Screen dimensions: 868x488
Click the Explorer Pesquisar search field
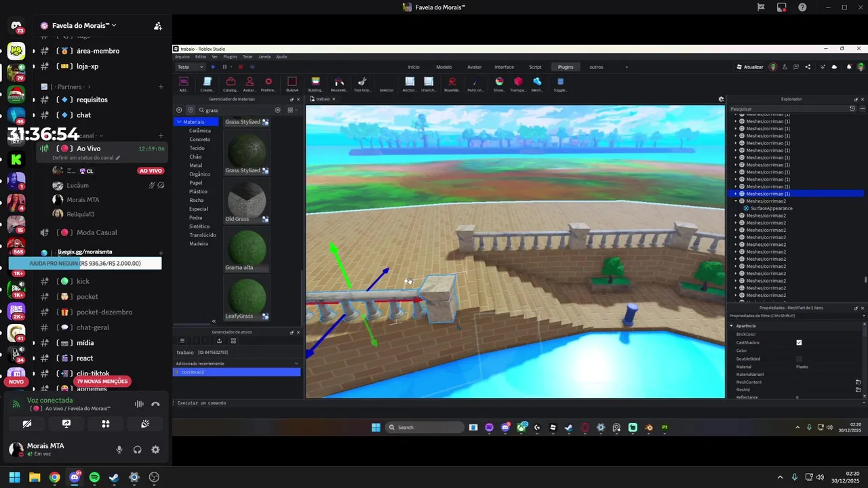click(x=788, y=108)
